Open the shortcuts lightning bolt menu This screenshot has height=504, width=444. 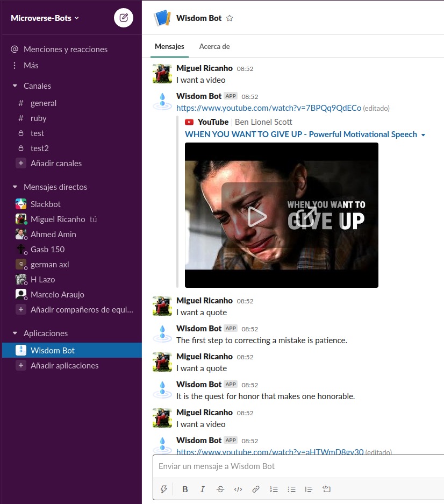click(x=164, y=489)
